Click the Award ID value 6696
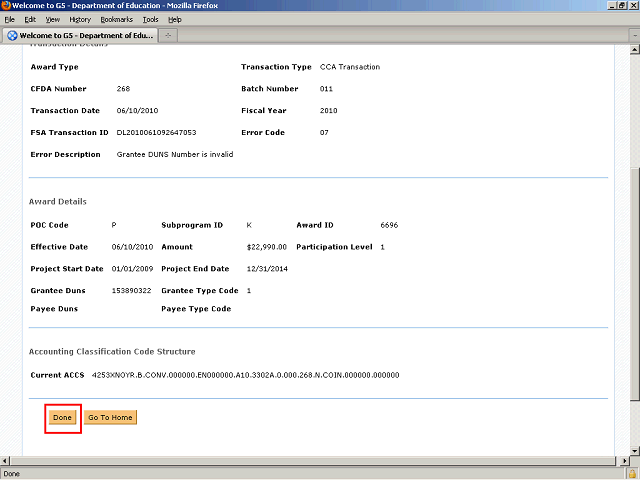Image resolution: width=640 pixels, height=480 pixels. coord(389,225)
